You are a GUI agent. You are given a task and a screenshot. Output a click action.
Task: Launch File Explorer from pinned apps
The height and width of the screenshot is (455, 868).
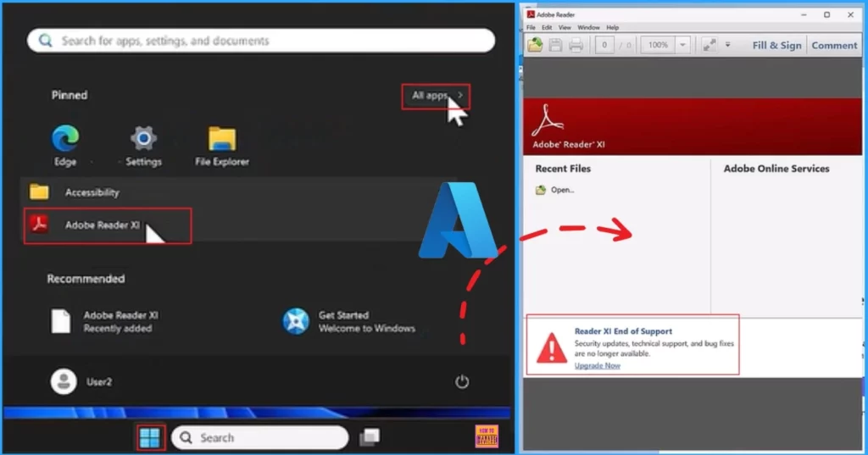point(222,146)
